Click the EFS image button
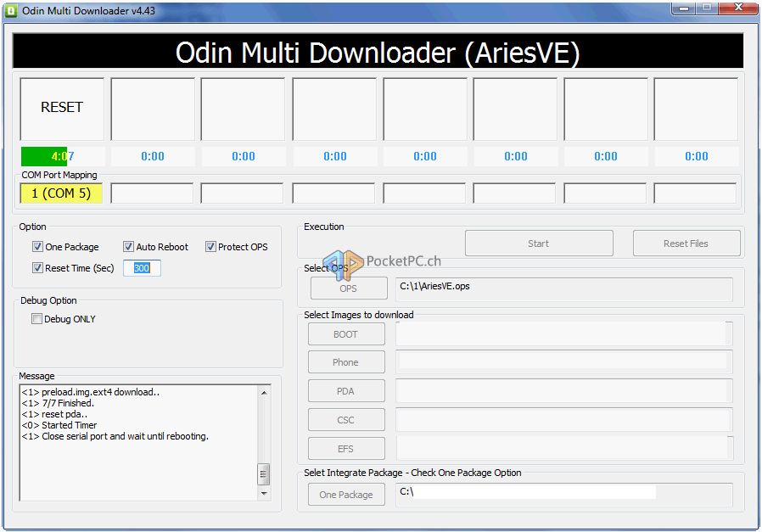This screenshot has height=532, width=762. pyautogui.click(x=346, y=449)
